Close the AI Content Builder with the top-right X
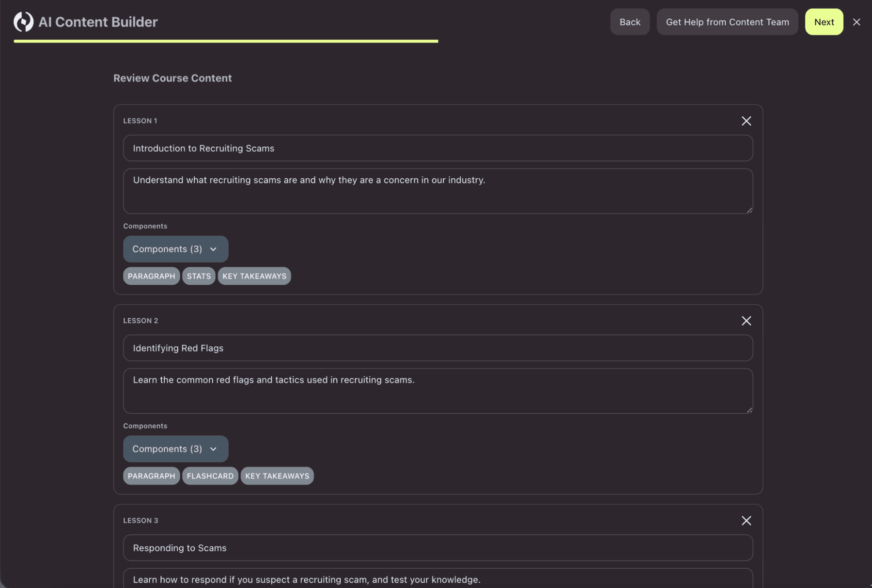 [x=856, y=22]
